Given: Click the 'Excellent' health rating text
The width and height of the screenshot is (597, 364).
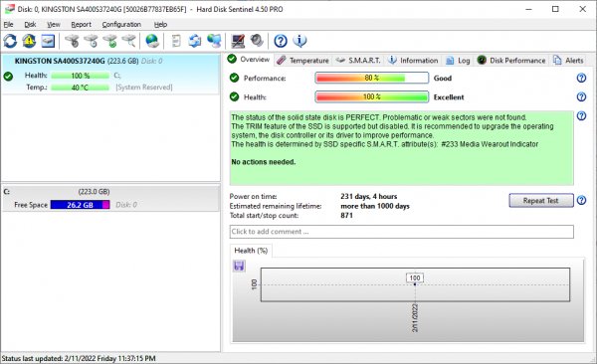Looking at the screenshot, I should pyautogui.click(x=449, y=97).
